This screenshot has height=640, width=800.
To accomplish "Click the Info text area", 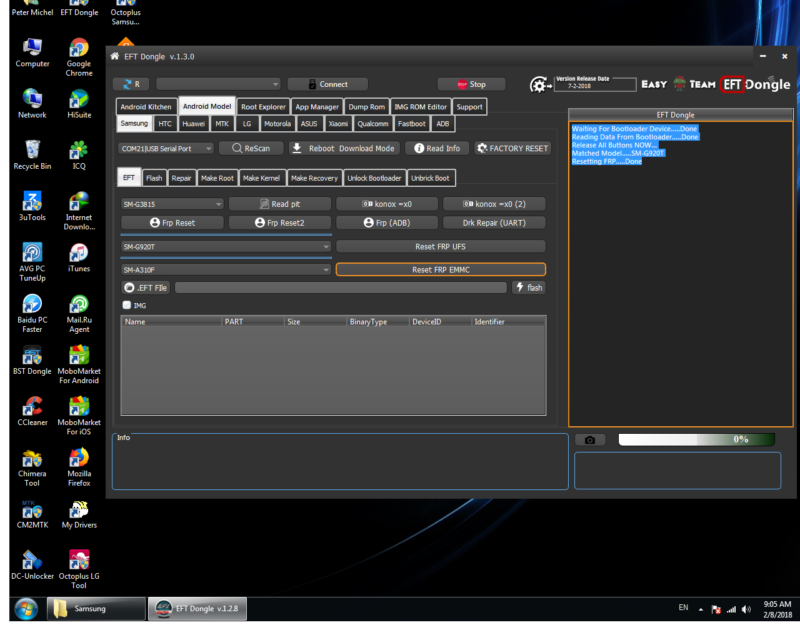I will coord(340,461).
